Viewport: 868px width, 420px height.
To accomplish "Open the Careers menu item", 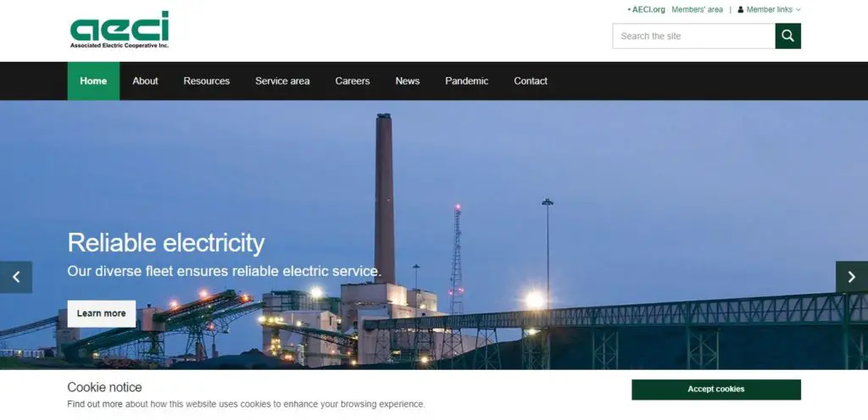I will 352,80.
